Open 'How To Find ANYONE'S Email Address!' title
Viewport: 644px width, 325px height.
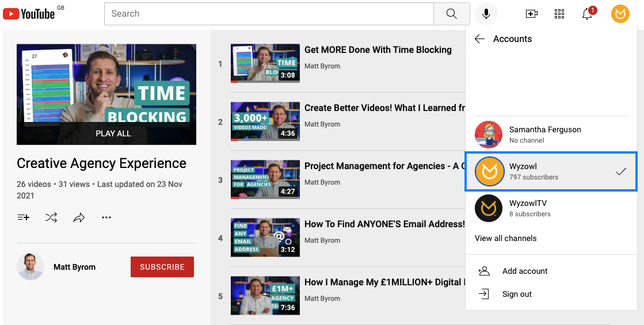coord(384,224)
